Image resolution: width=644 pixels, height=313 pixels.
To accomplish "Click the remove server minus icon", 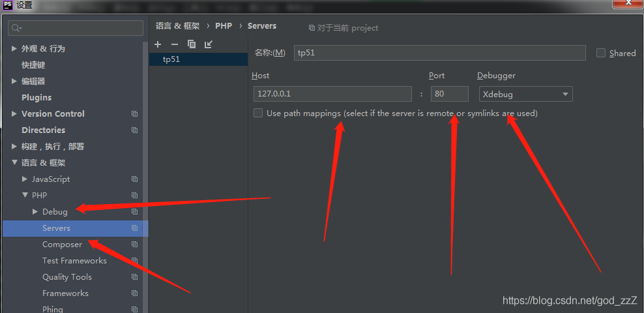I will 174,44.
